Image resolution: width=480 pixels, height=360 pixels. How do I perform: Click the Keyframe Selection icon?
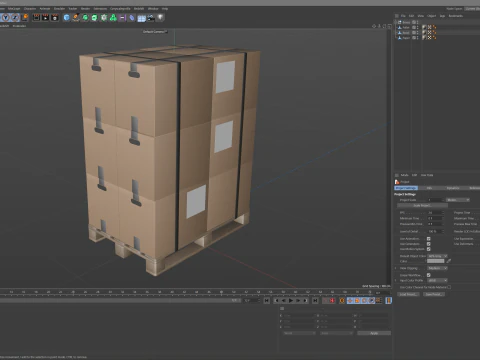tap(342, 301)
